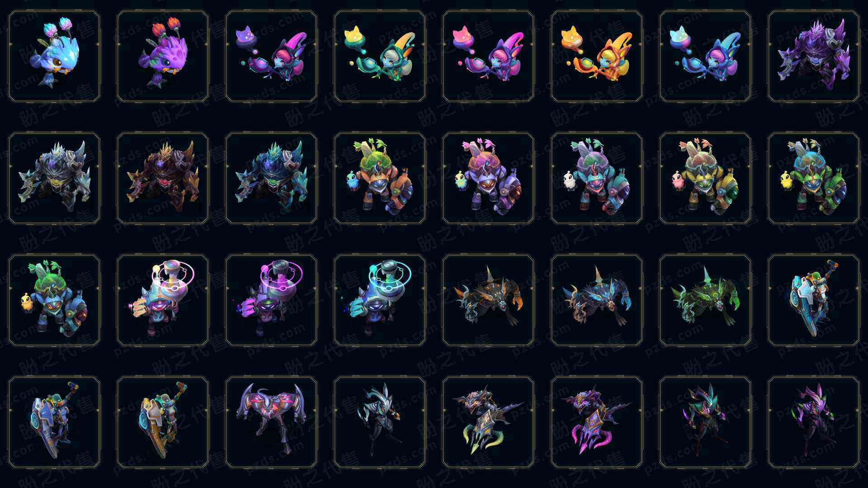Select the blue glowing spiked beast
Image resolution: width=868 pixels, height=488 pixels.
coord(597,300)
